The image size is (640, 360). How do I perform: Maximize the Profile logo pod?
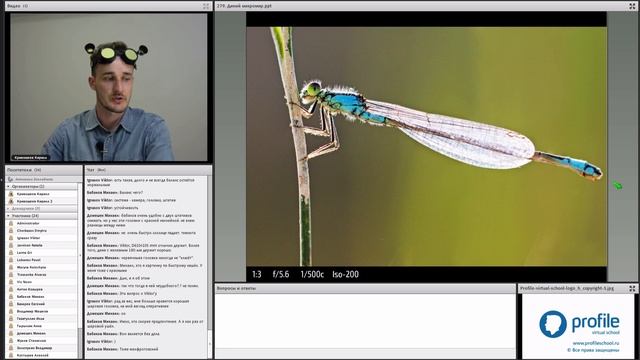point(632,288)
